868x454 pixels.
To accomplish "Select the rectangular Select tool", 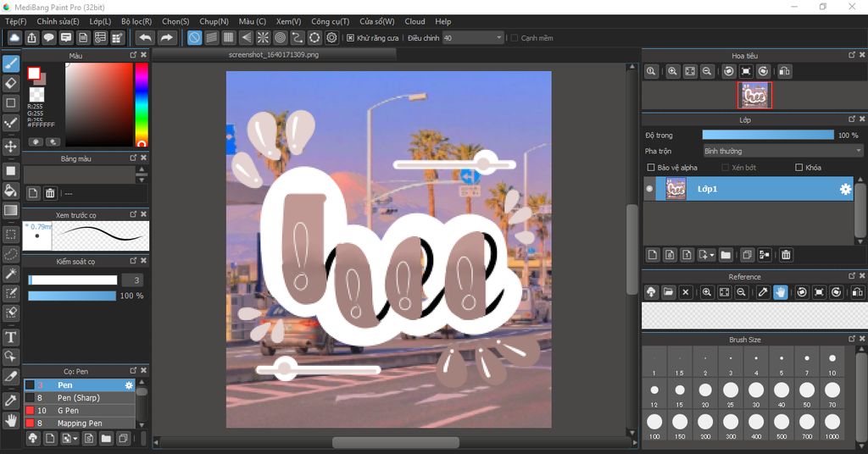I will click(x=10, y=235).
